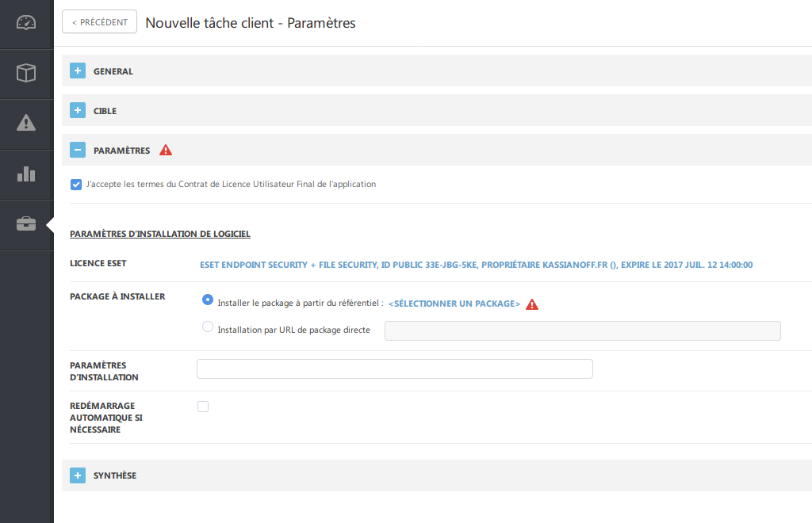812x523 pixels.
Task: Click the ESET Endpoint Security license link
Action: pos(476,265)
